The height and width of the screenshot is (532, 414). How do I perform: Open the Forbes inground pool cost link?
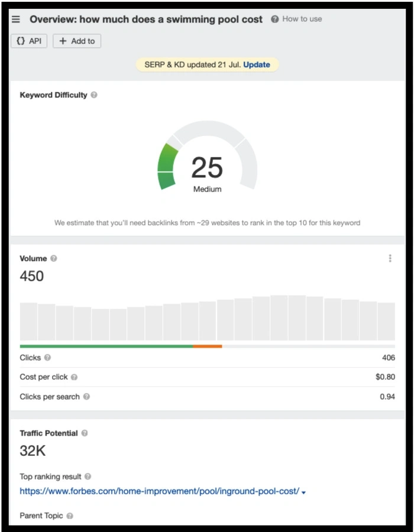159,491
